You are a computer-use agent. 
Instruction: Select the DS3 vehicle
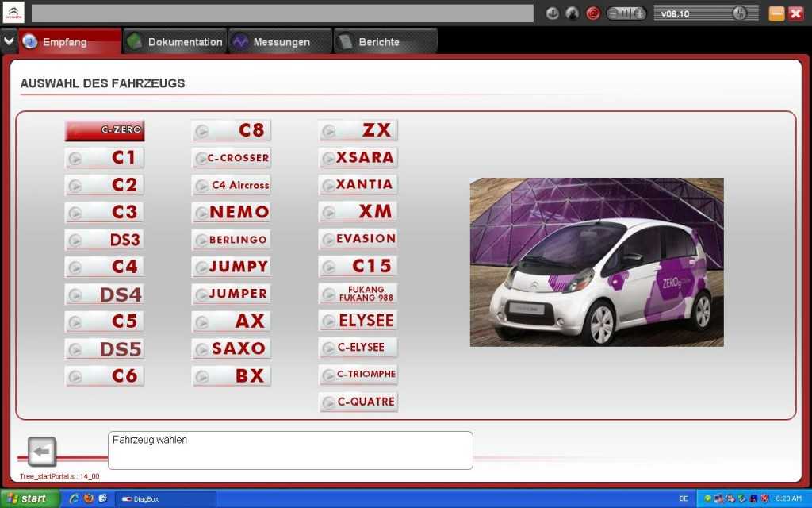(x=105, y=240)
